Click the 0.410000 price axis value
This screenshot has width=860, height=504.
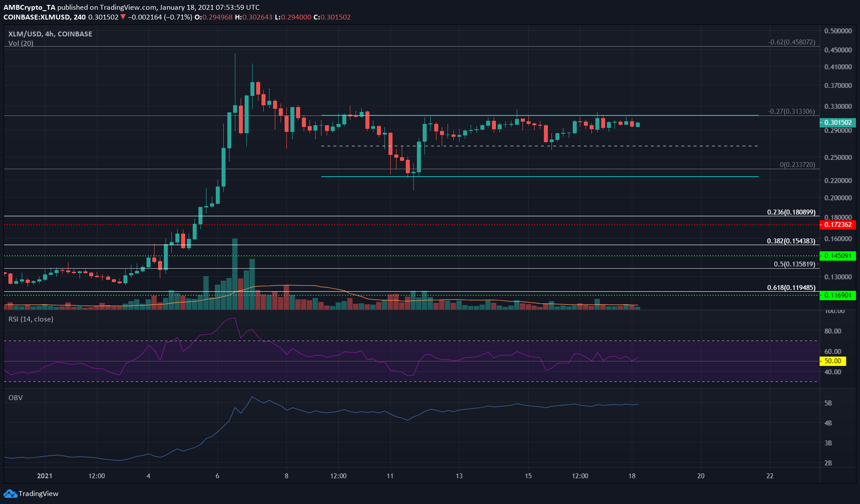tap(838, 67)
